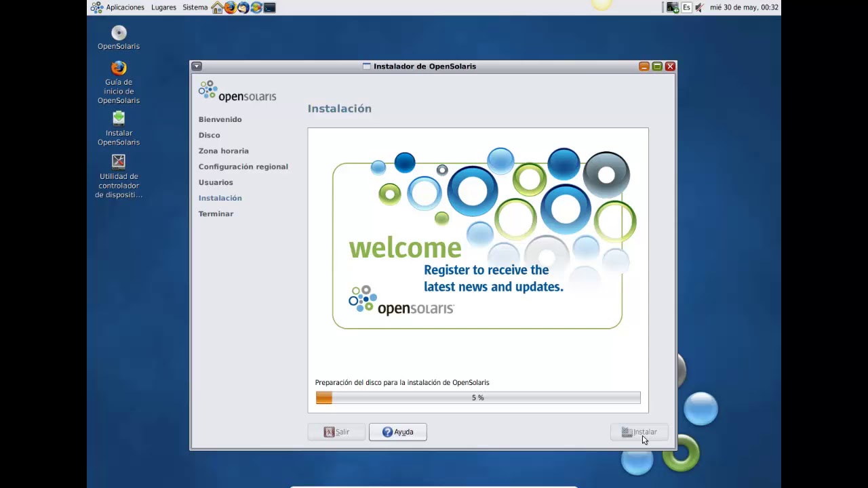Minimize the Instalador de OpenSolaris window
868x488 pixels.
click(644, 66)
